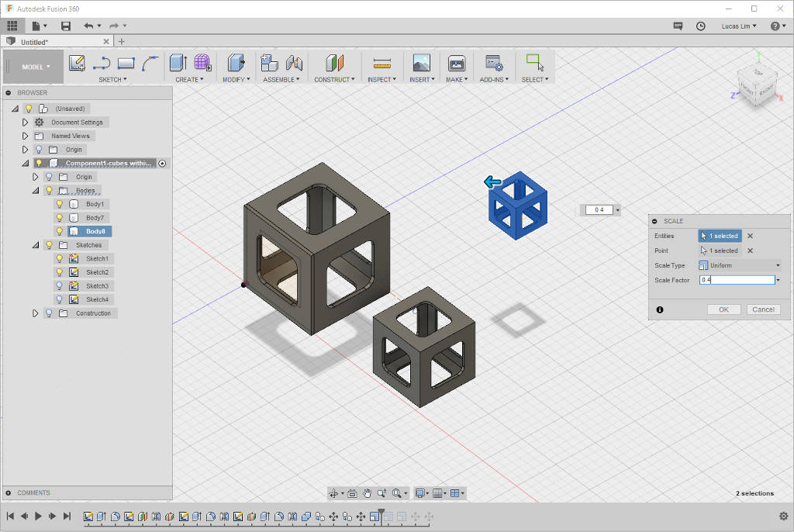Screen dimensions: 794x532
Task: Open the Scale Type dropdown
Action: [740, 265]
